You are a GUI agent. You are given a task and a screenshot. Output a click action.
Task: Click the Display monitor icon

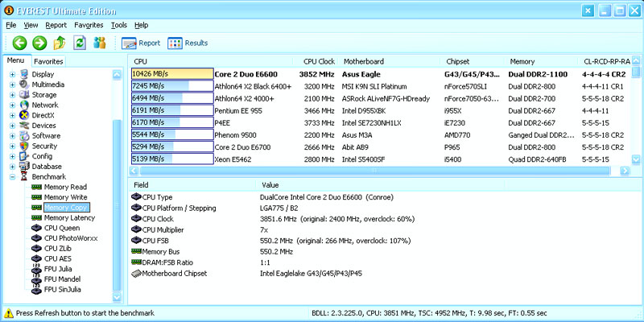point(25,74)
